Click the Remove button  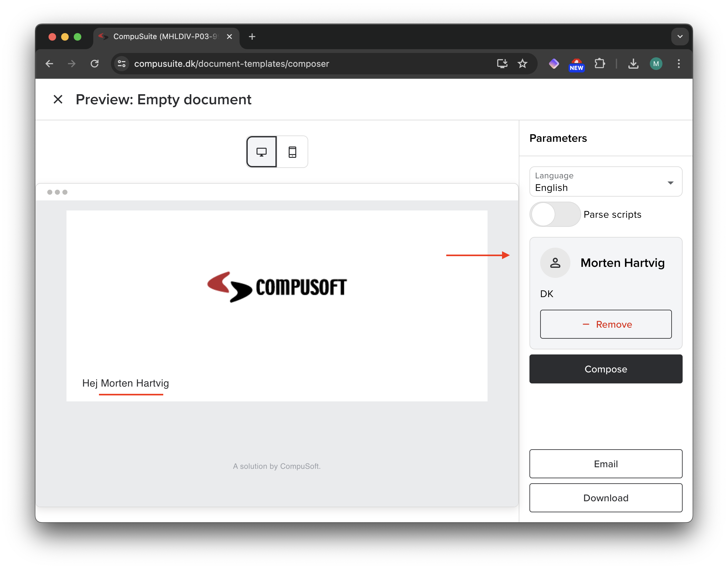point(606,324)
